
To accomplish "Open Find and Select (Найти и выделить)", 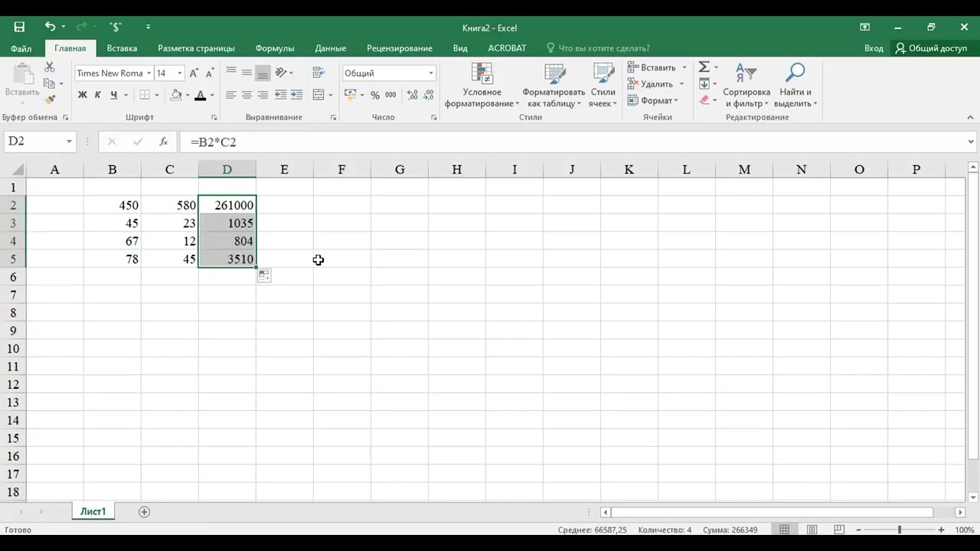I will click(795, 86).
